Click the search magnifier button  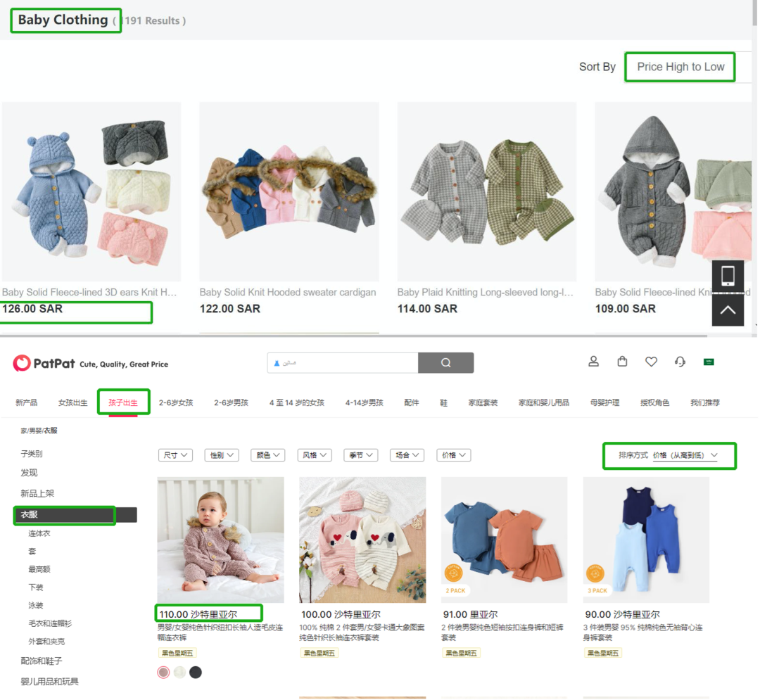(445, 363)
